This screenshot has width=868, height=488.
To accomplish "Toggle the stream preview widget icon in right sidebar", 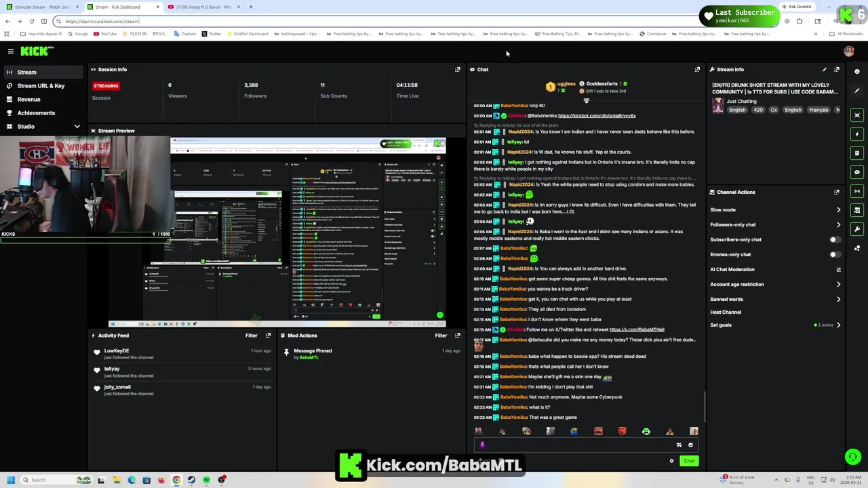I will [x=856, y=115].
